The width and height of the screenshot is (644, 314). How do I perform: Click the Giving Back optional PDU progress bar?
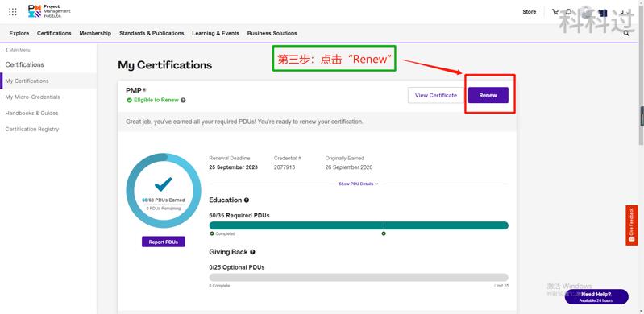(x=359, y=278)
